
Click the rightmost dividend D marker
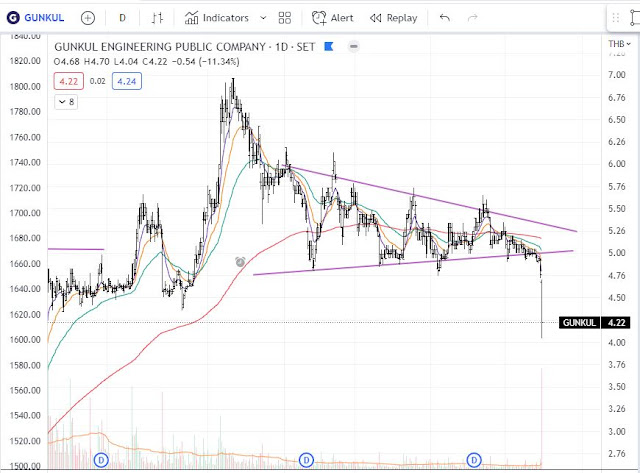click(x=474, y=460)
